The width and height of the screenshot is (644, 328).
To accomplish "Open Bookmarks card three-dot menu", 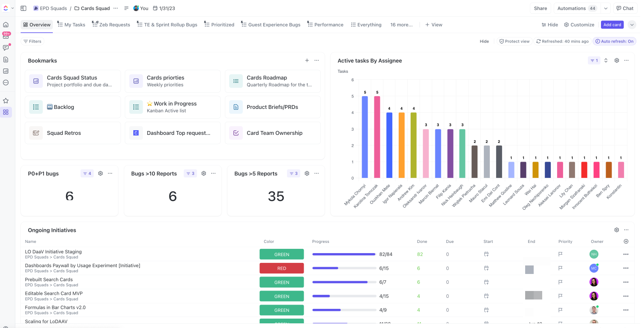I will 317,60.
